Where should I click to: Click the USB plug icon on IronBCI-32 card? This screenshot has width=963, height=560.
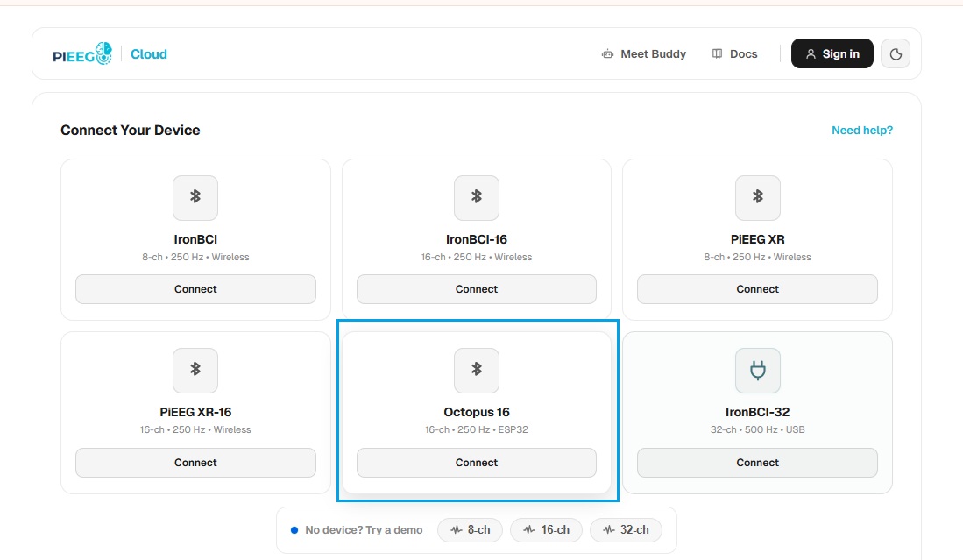tap(758, 370)
